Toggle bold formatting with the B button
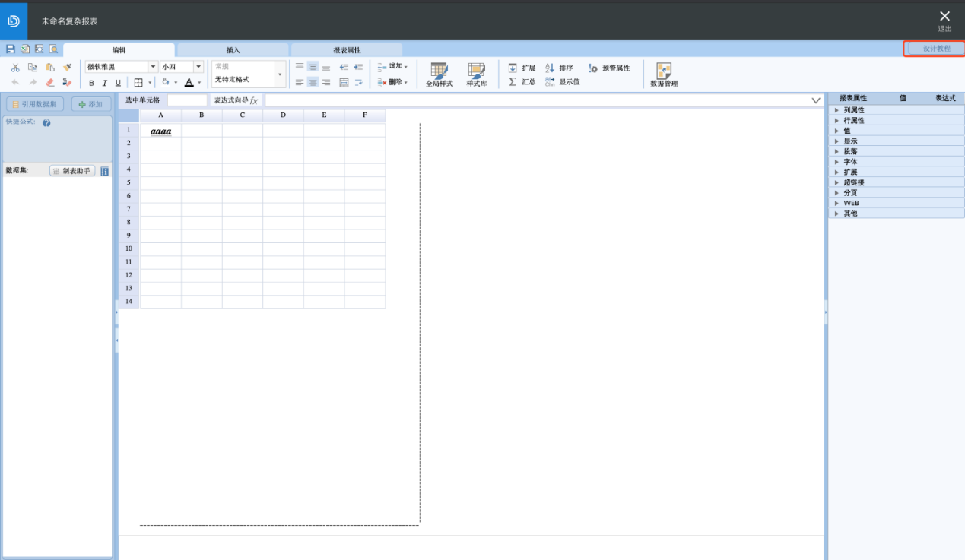The height and width of the screenshot is (560, 965). 92,83
